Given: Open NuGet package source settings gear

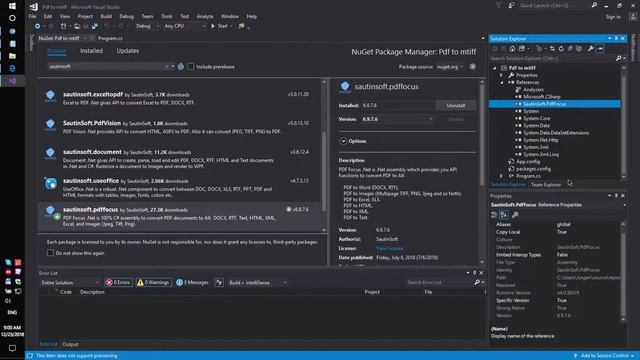Looking at the screenshot, I should tap(473, 67).
